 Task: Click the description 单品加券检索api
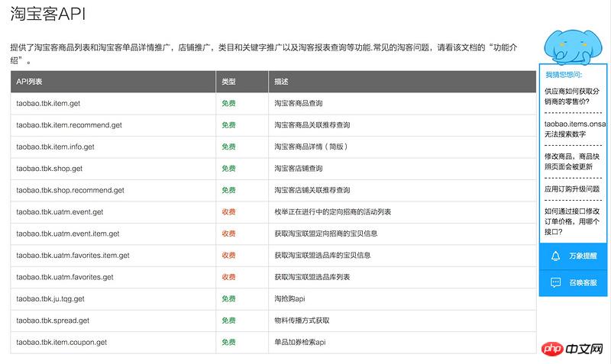(300, 343)
